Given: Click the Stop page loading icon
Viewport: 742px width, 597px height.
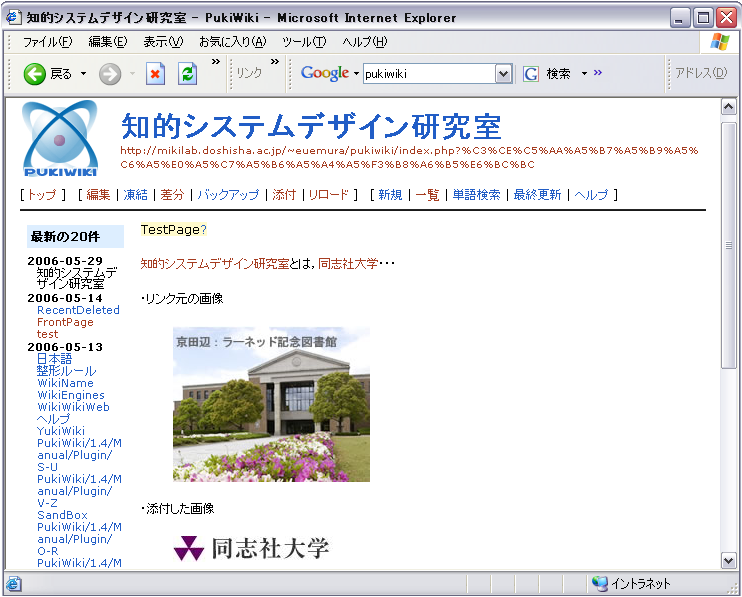Looking at the screenshot, I should click(x=155, y=74).
